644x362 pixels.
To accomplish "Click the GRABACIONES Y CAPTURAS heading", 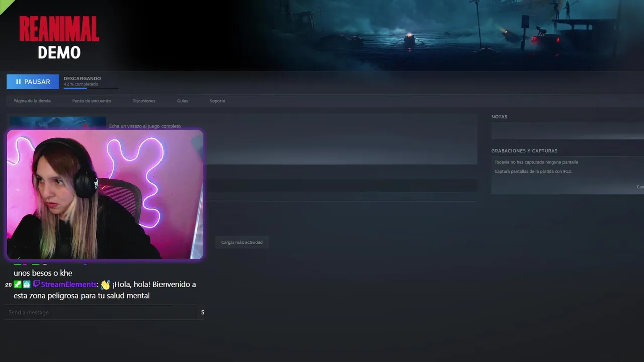I will [x=524, y=151].
